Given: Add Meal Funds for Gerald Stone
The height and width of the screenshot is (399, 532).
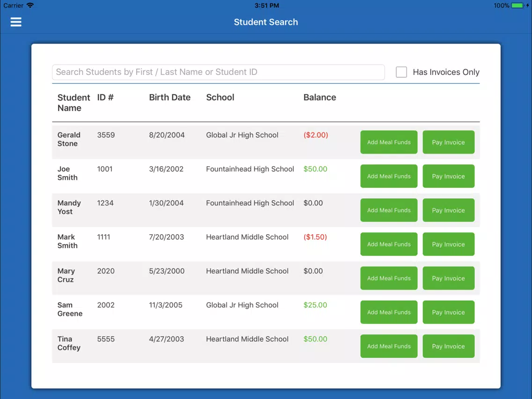Looking at the screenshot, I should [x=389, y=142].
